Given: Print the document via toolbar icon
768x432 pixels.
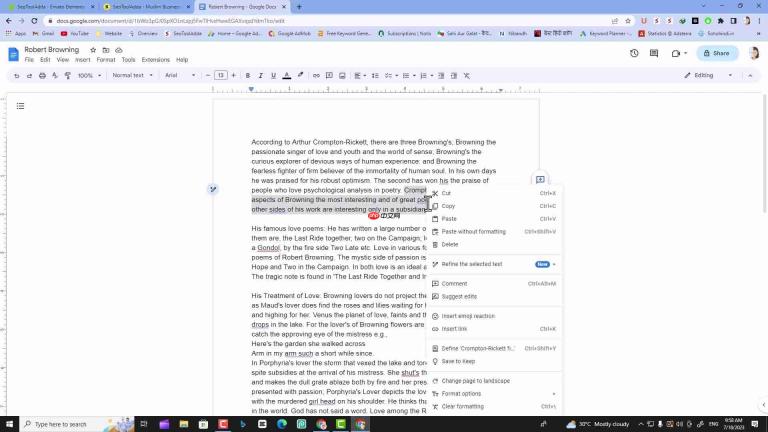Looking at the screenshot, I should coord(42,75).
